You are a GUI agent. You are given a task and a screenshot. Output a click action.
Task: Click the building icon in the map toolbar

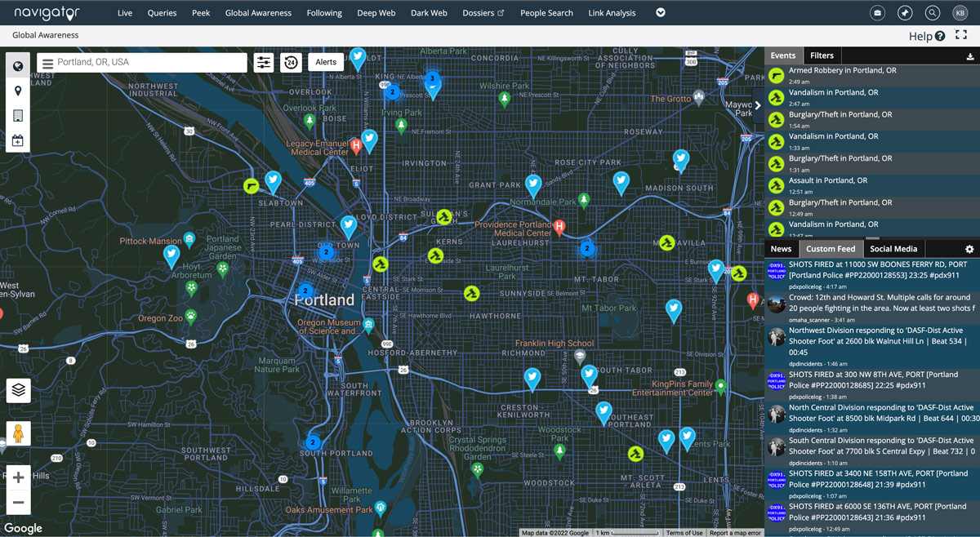[18, 116]
